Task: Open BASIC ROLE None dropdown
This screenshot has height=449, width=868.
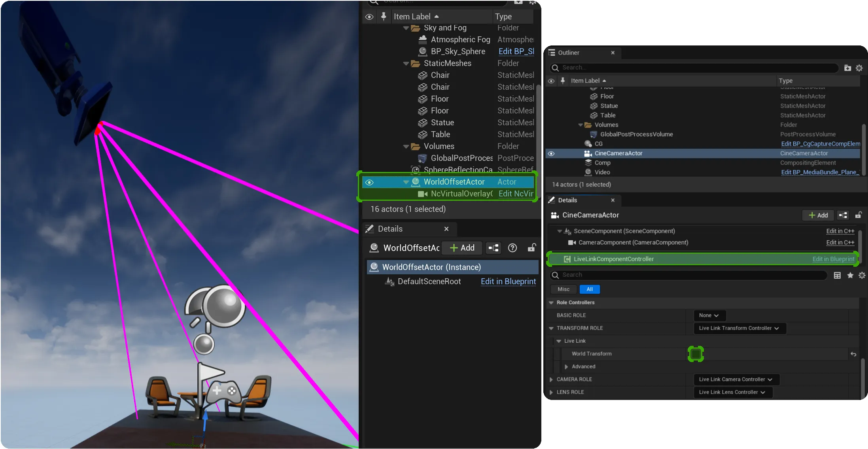Action: (x=709, y=315)
